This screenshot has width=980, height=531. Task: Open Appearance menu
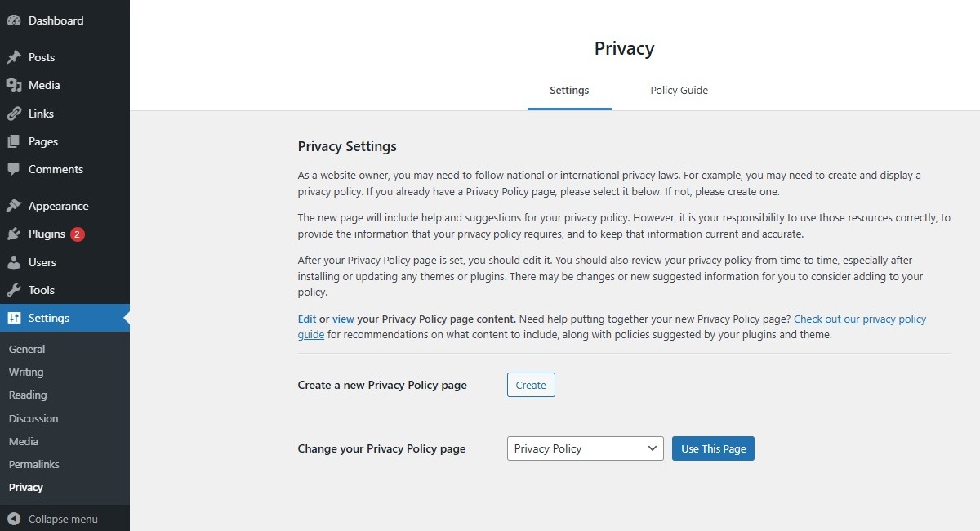pos(65,206)
